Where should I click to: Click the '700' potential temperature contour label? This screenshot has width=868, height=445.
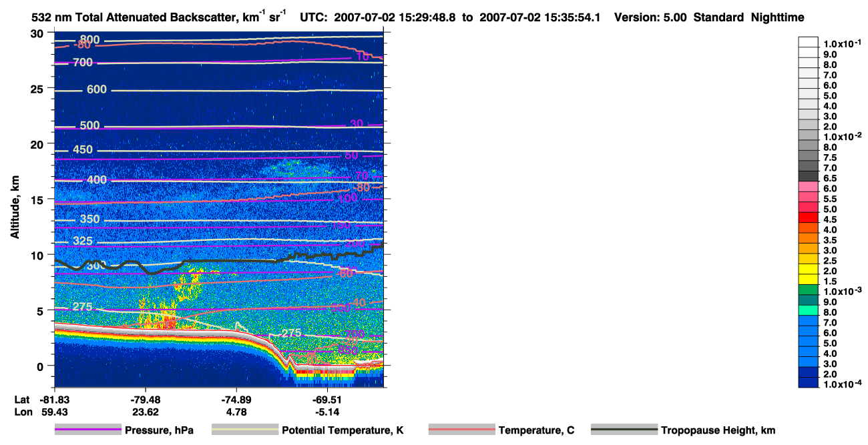[83, 63]
